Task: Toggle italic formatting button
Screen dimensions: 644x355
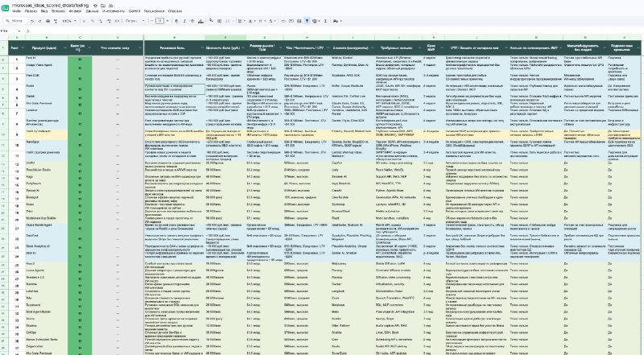Action: coord(184,21)
